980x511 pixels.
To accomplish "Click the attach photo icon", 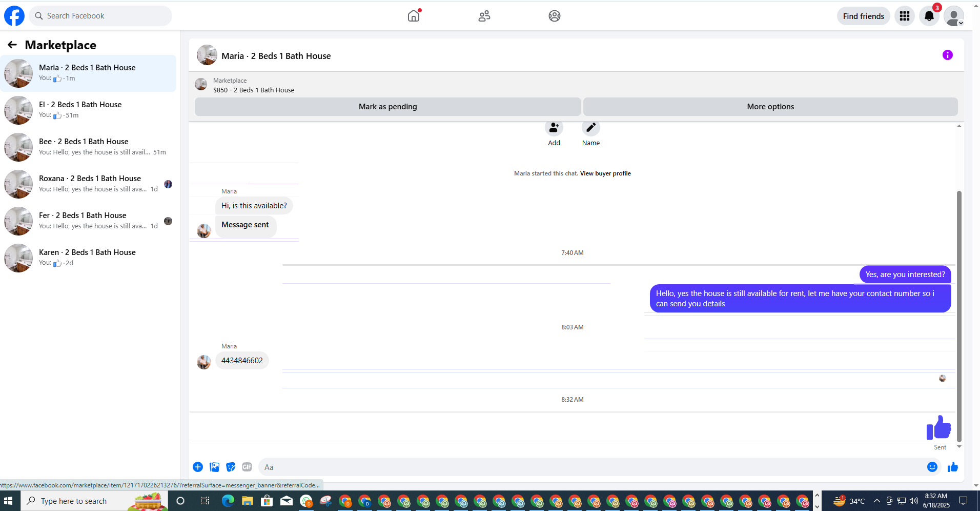I will click(215, 467).
